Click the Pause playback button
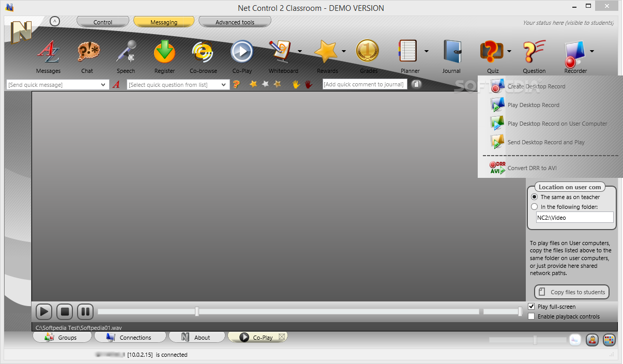The width and height of the screenshot is (623, 364). pos(85,312)
